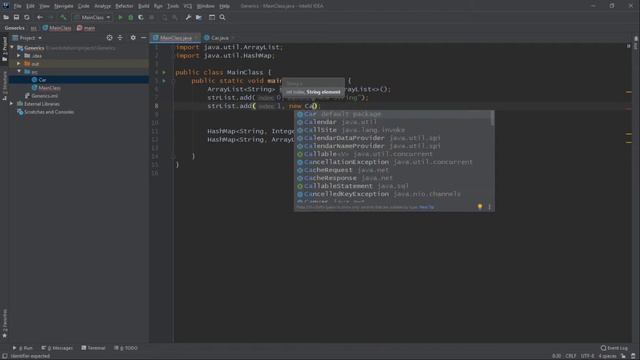
Task: Choose CallableStatement java.sql completion
Action: (393, 186)
